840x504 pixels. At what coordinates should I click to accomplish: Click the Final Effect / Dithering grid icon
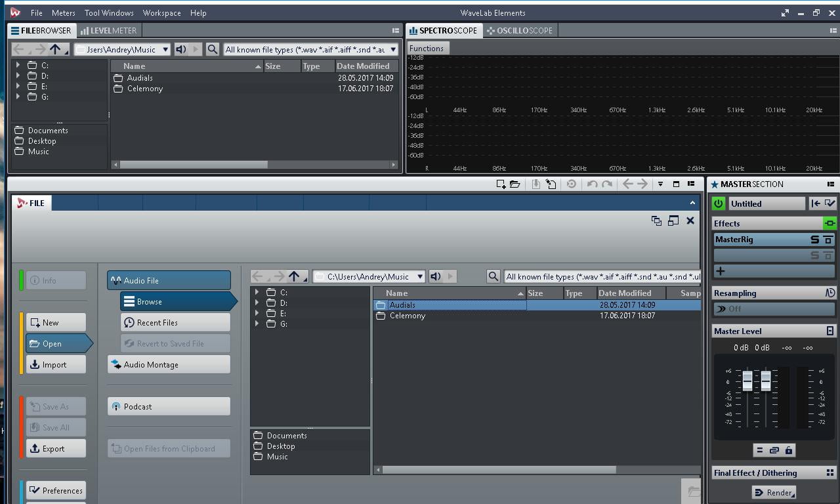830,472
